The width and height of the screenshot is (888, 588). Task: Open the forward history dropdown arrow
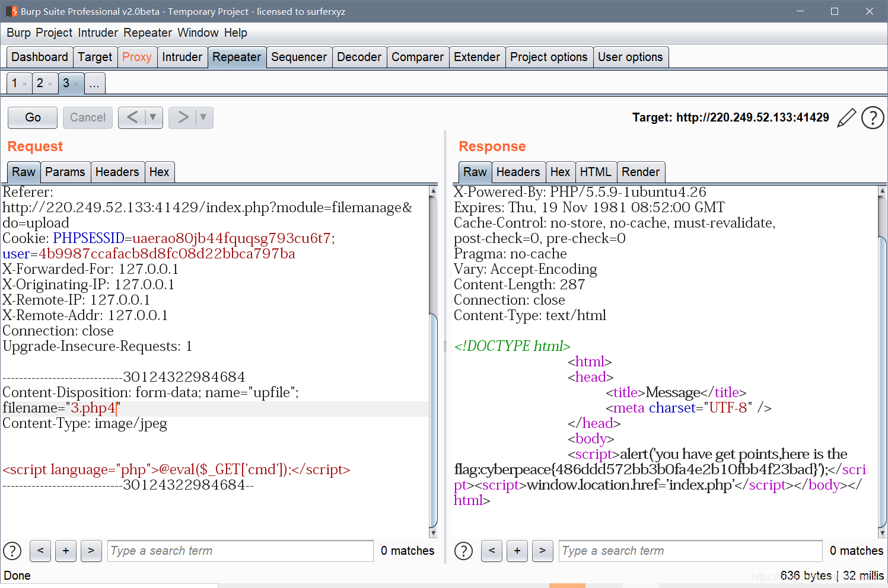point(203,117)
